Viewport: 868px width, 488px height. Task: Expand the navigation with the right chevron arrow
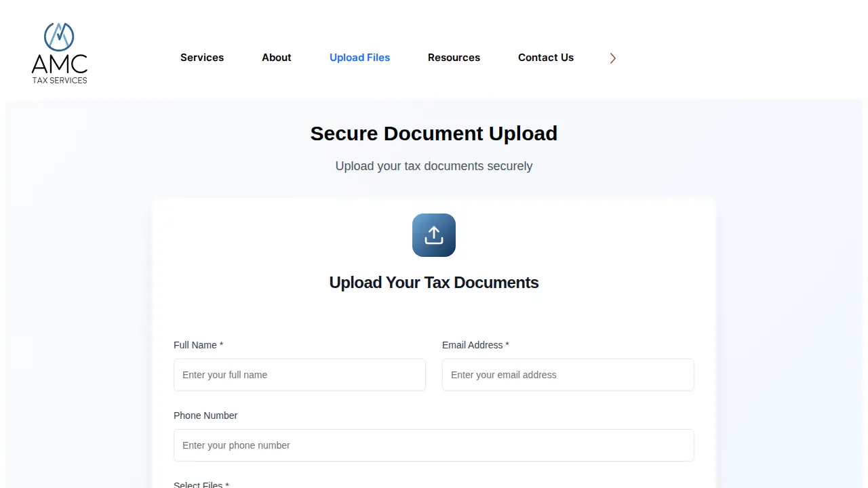(613, 58)
